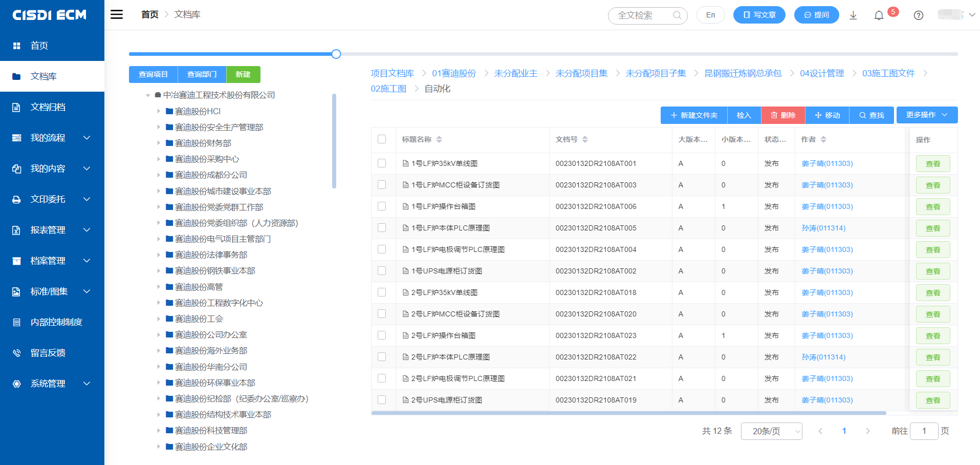Click the 档案管理 archive box icon
980x465 pixels.
[16, 261]
